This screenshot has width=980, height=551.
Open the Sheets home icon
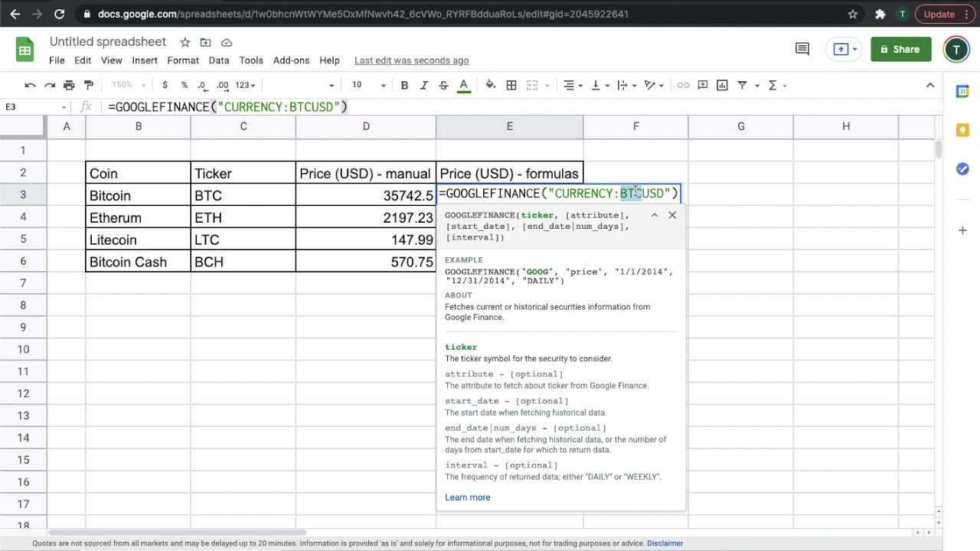coord(25,51)
